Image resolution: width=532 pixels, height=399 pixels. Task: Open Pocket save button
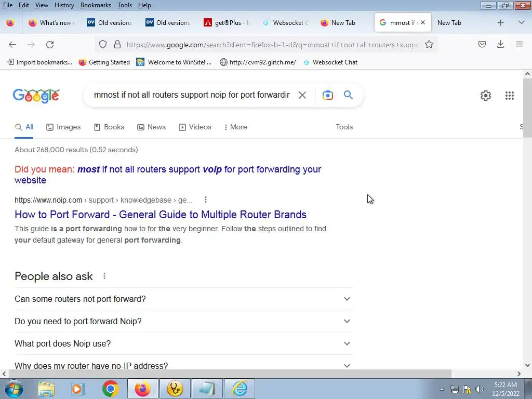(x=482, y=45)
